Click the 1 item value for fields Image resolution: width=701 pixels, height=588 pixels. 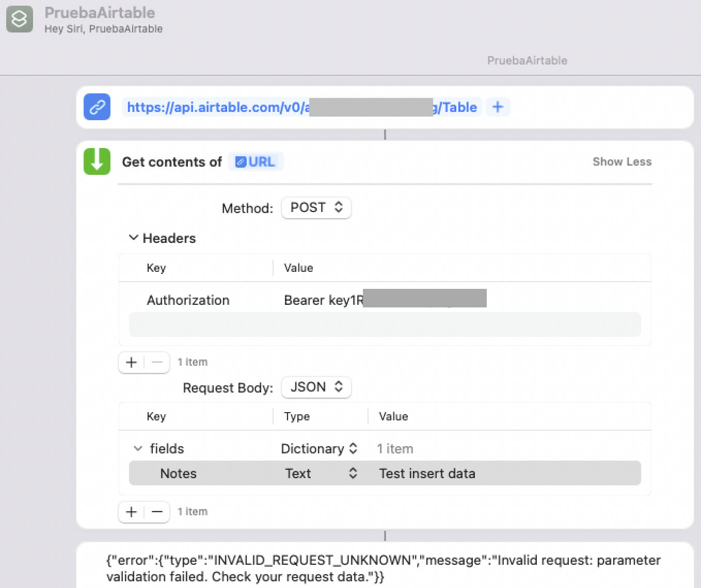coord(395,449)
